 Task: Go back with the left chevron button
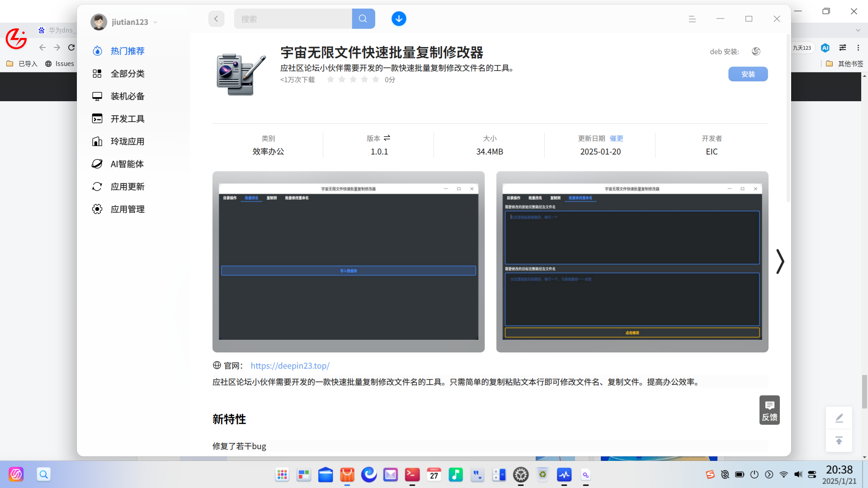click(216, 19)
